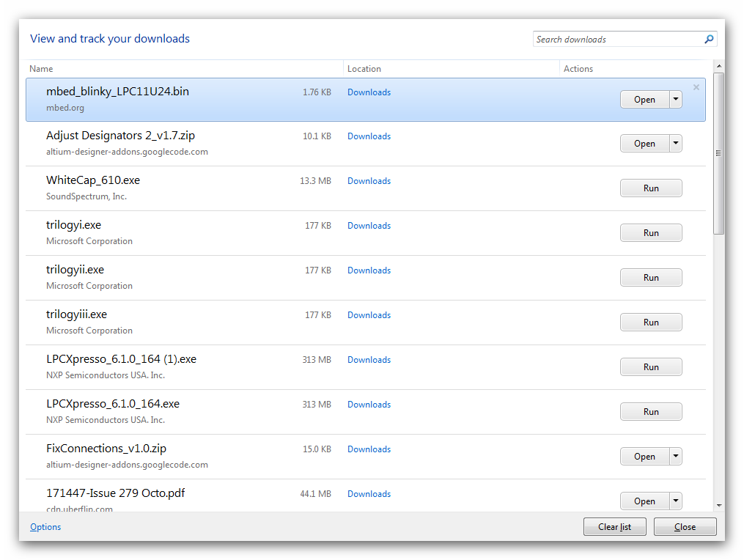The height and width of the screenshot is (560, 744).
Task: Open Downloads location for Adjust Designators zip
Action: coord(369,136)
